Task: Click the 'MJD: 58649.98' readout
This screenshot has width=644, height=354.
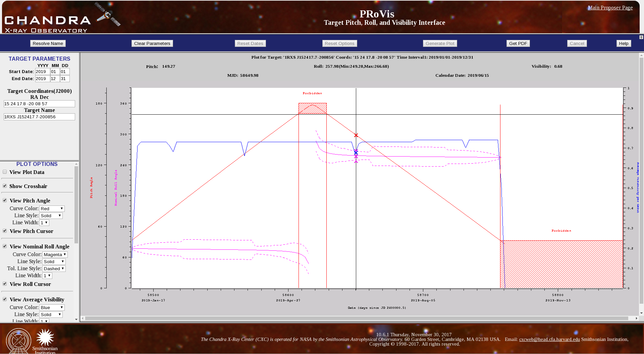Action: (243, 75)
